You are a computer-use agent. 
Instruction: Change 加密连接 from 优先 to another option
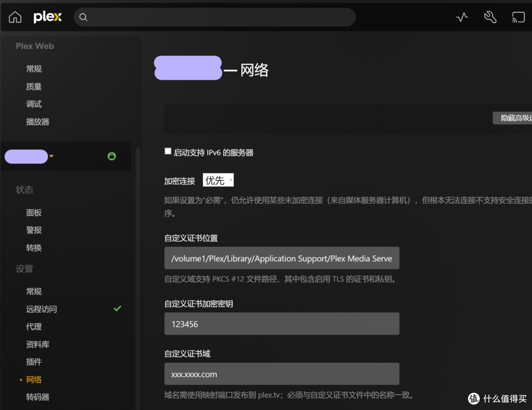[x=218, y=180]
